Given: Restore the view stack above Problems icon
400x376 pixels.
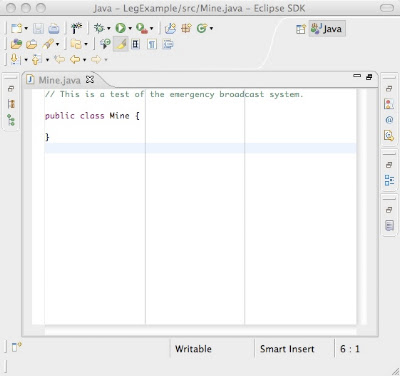Looking at the screenshot, I should coord(389,89).
